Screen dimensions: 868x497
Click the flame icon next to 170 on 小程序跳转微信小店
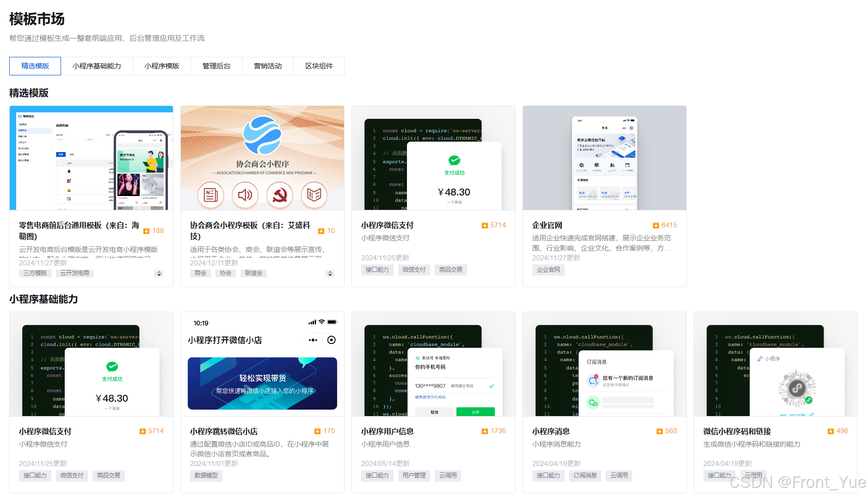coord(317,431)
